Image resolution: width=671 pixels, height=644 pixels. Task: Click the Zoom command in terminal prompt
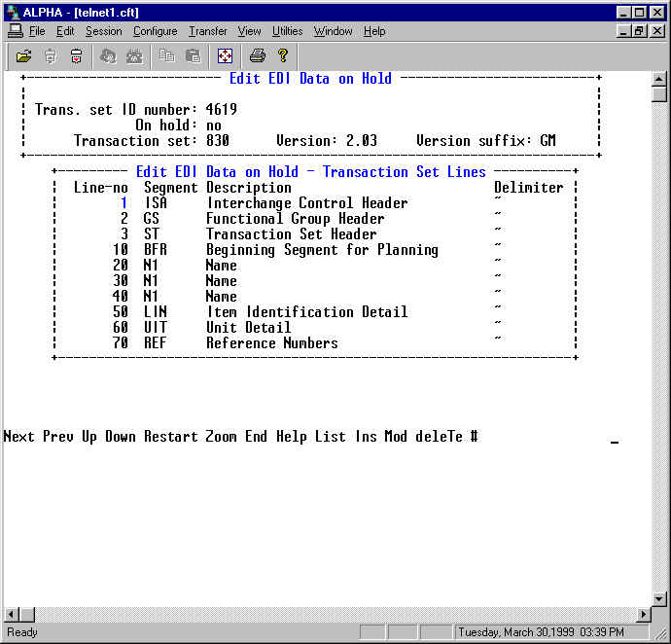pos(221,437)
